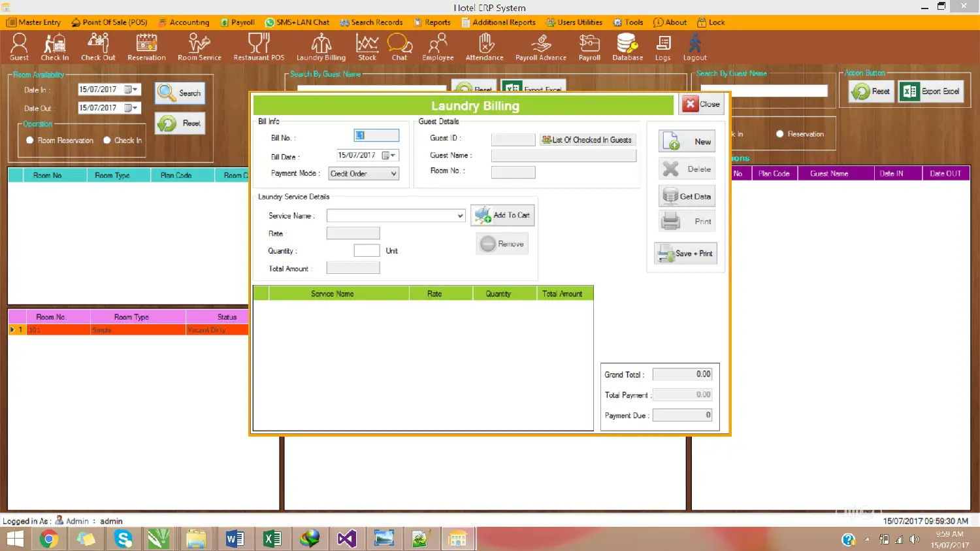Open File Explorer from the taskbar

(x=195, y=539)
